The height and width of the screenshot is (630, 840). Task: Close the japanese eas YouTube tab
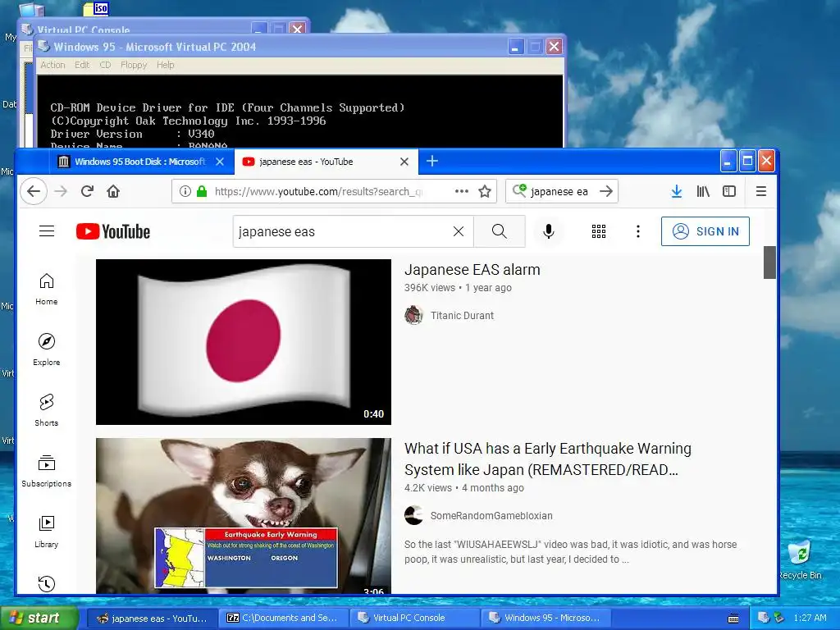click(x=404, y=162)
